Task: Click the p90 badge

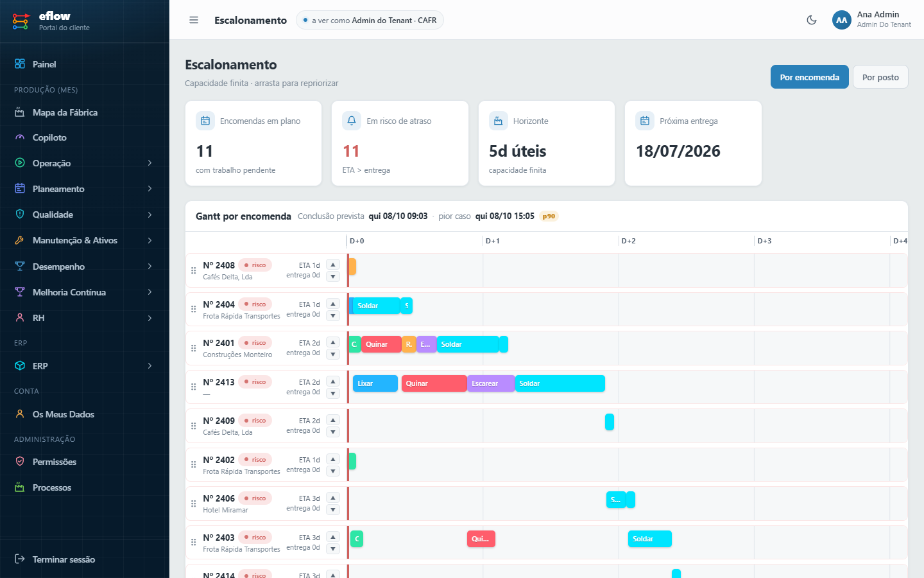Action: coord(549,216)
